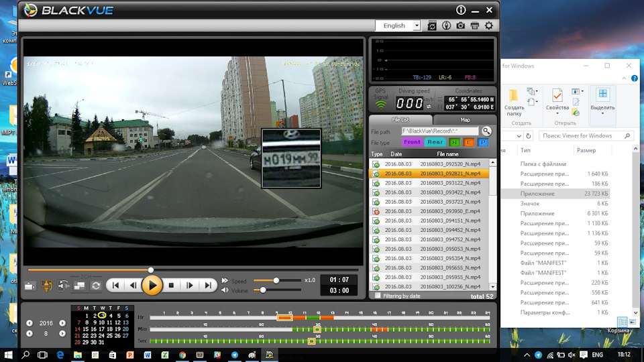Click Explorer search box Поиск: Viewer for Windows
644x362 pixels.
[586, 136]
